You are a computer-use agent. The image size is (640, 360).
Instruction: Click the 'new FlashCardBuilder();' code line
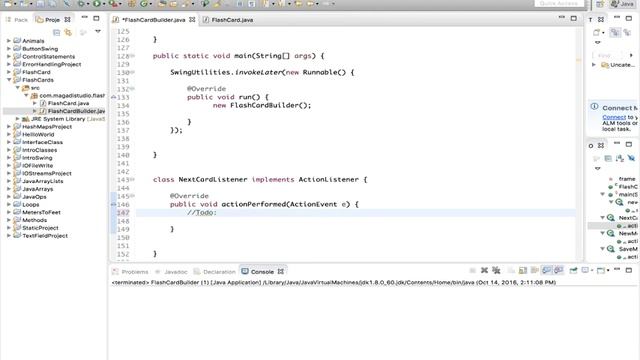pyautogui.click(x=262, y=105)
